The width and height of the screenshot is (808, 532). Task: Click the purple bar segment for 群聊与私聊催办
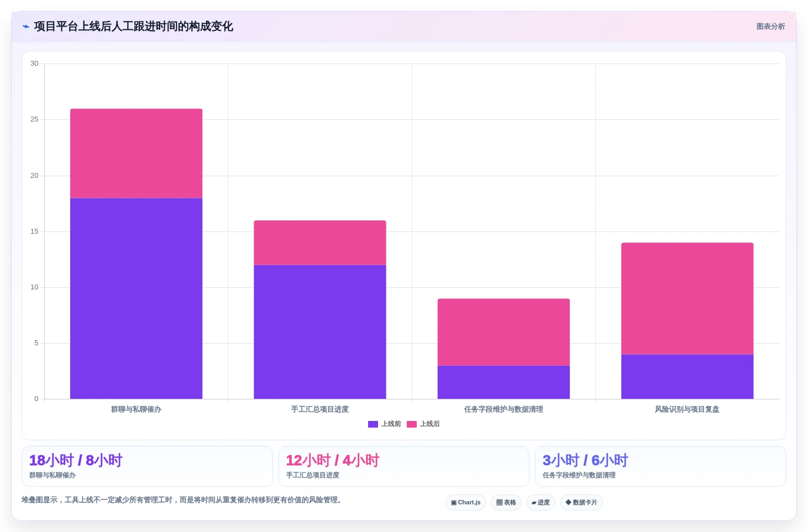[x=137, y=298]
